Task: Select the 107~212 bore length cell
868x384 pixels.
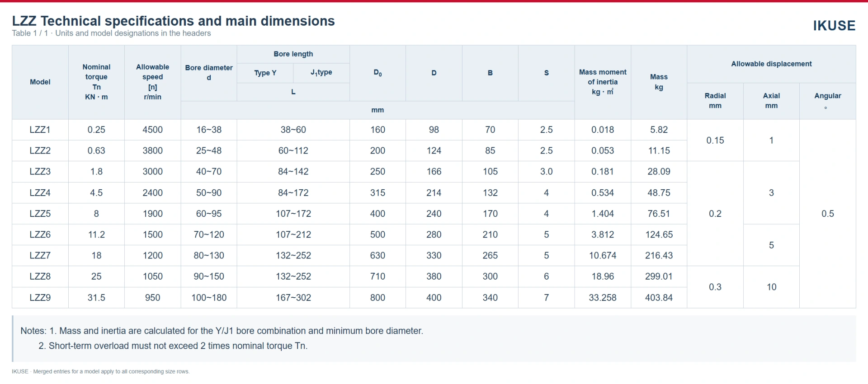Action: coord(293,234)
